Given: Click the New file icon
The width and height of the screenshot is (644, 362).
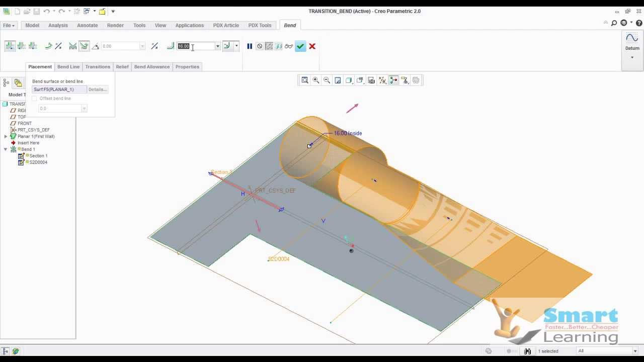Looking at the screenshot, I should coord(17,11).
